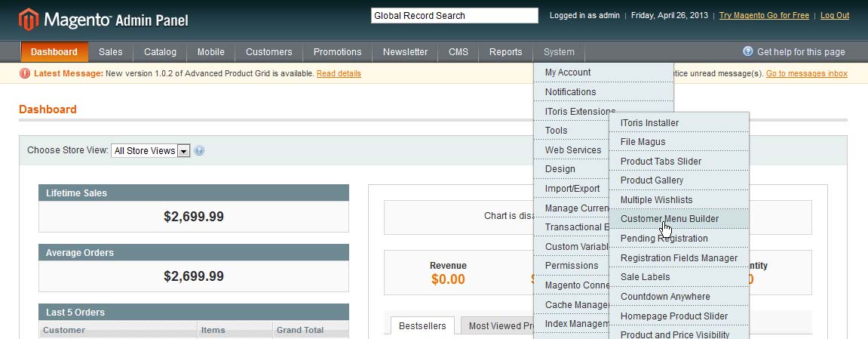The image size is (868, 339).
Task: Click the Get help page question icon
Action: click(748, 51)
